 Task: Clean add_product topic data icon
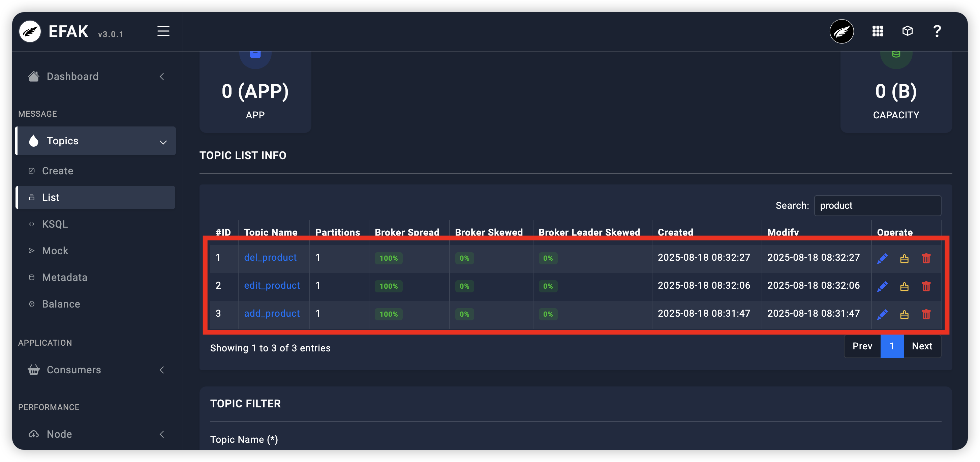[x=904, y=315]
